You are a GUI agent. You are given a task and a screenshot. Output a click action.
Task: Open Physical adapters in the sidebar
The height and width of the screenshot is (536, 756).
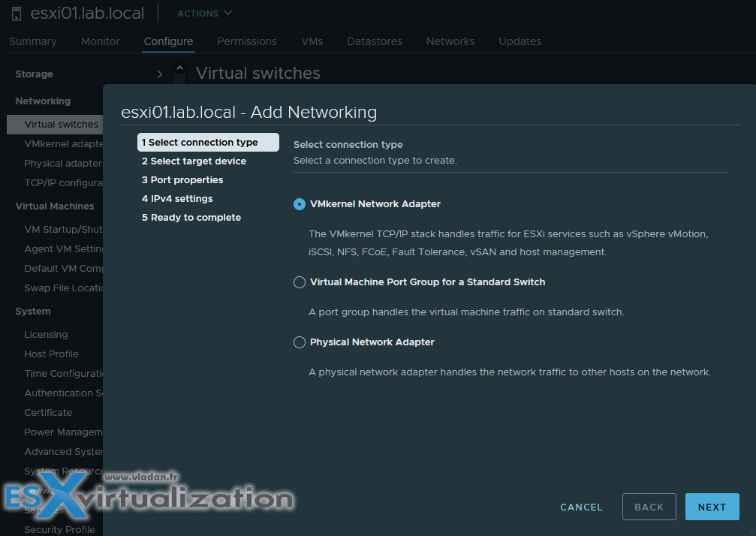click(64, 164)
